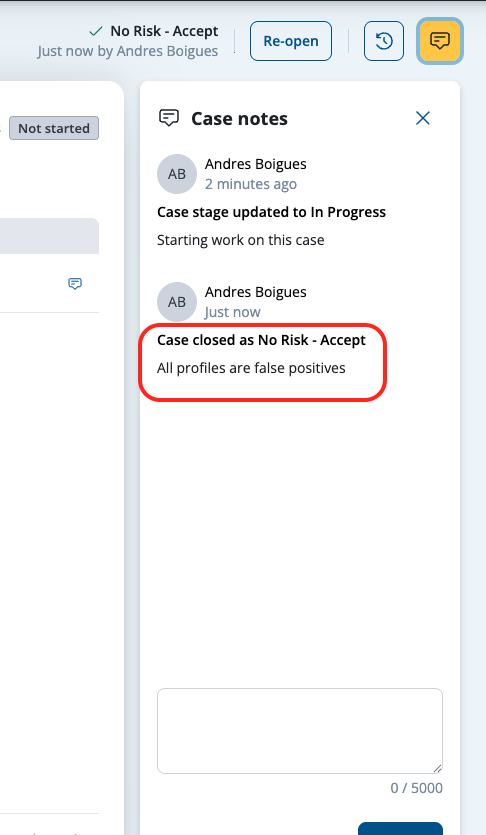Click the blue button below the note box
Image resolution: width=486 pixels, height=835 pixels.
400,829
